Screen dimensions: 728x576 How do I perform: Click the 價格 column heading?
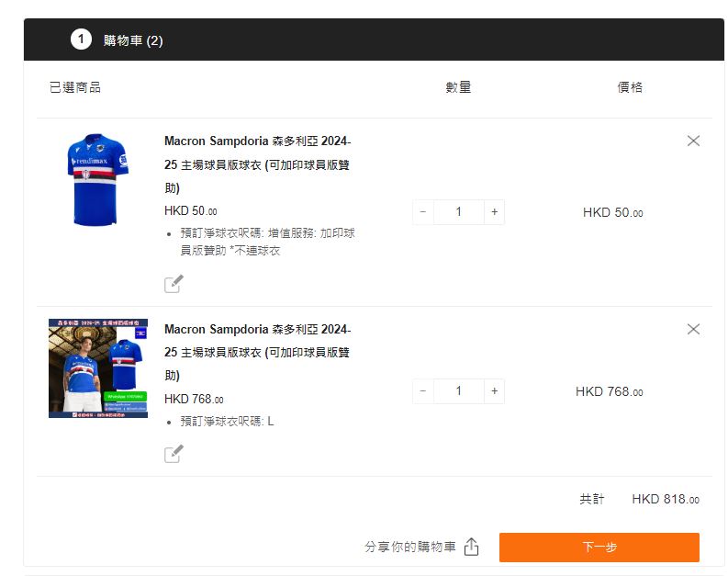(630, 87)
